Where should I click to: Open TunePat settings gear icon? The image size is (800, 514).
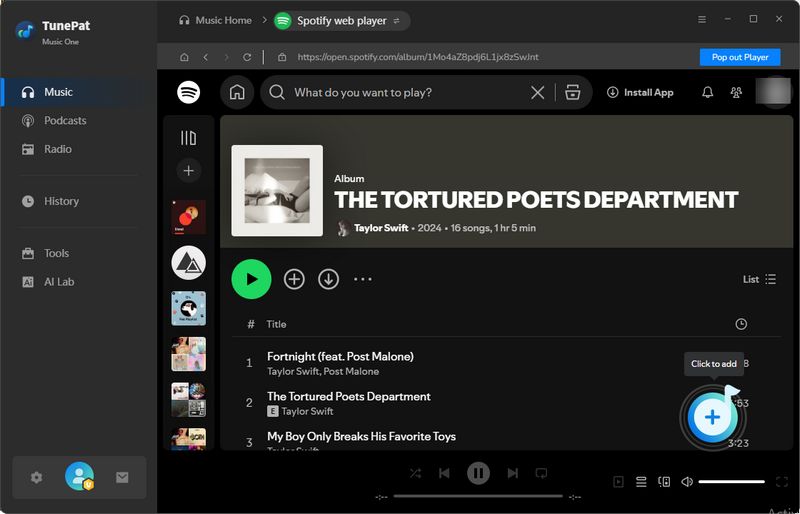pyautogui.click(x=37, y=477)
